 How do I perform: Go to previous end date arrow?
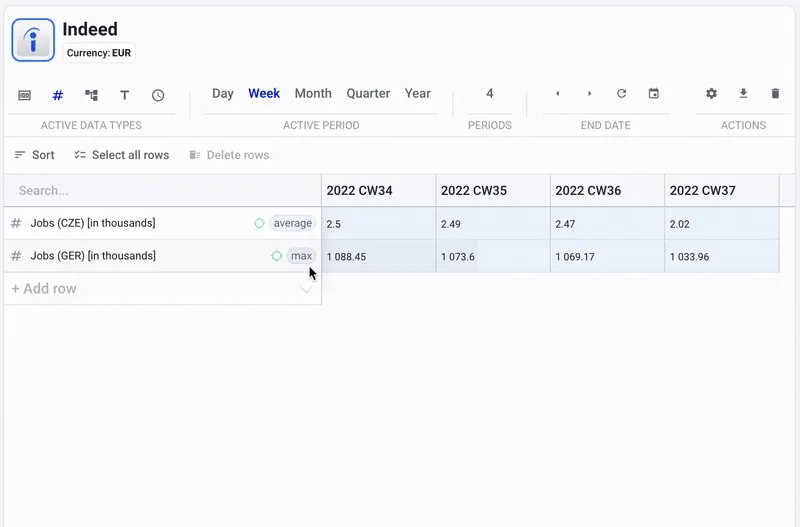[558, 93]
